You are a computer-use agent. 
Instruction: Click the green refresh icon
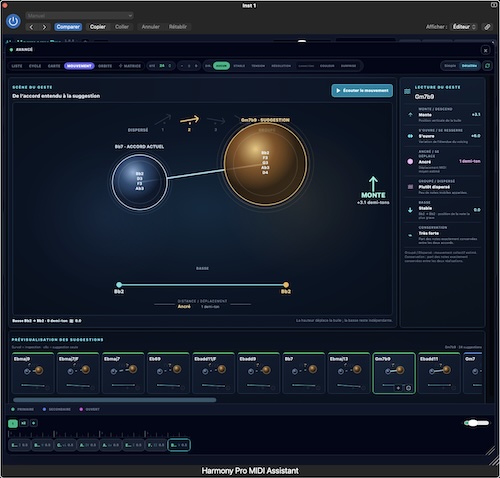coord(488,66)
